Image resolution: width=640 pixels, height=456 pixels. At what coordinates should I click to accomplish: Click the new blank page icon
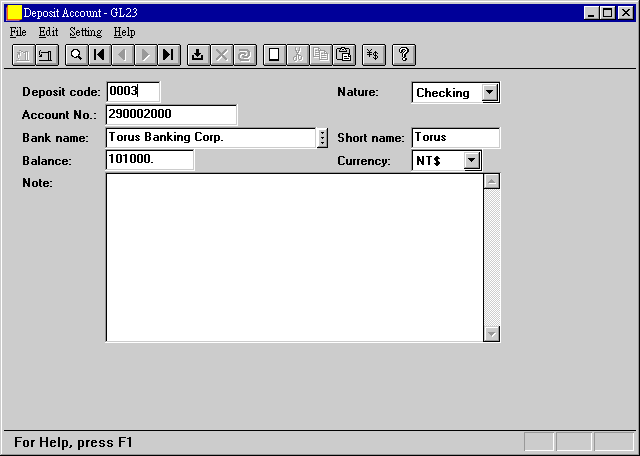(x=274, y=55)
